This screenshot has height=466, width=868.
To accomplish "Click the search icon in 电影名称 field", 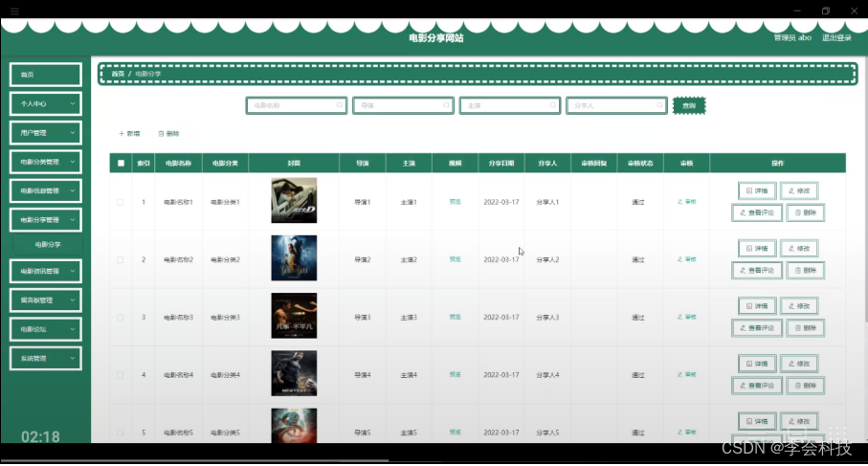I will point(340,105).
